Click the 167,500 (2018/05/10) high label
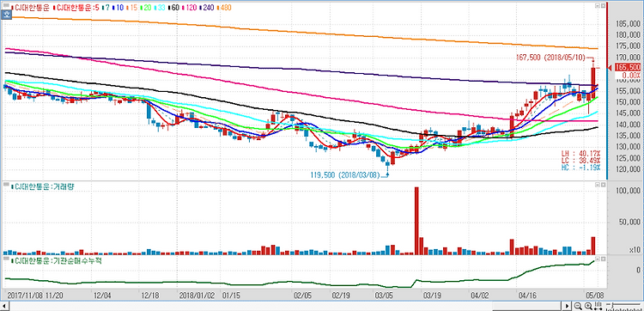 [x=551, y=58]
